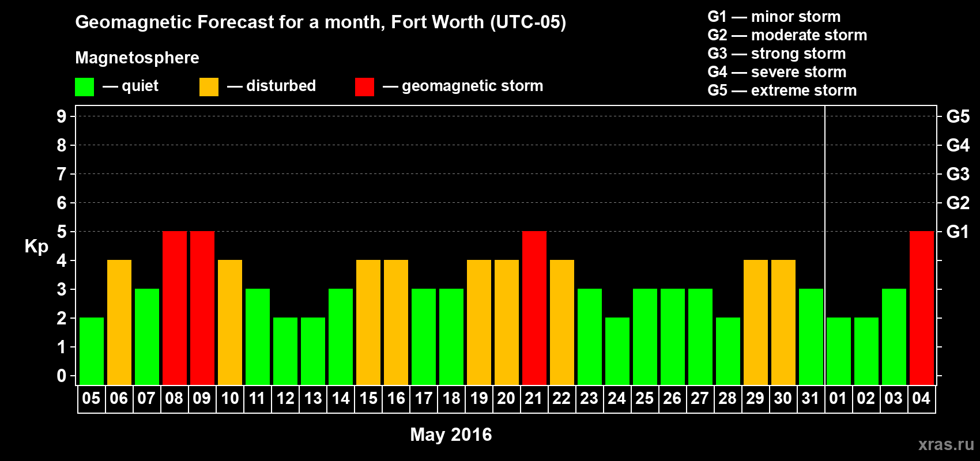Click the 'Magnetosphere' heading
Image resolution: width=980 pixels, height=461 pixels.
tap(137, 58)
